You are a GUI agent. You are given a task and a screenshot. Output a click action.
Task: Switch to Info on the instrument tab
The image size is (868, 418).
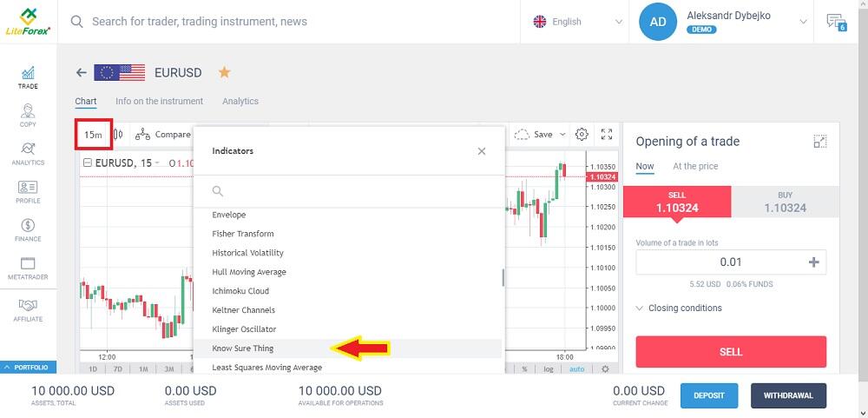[160, 101]
